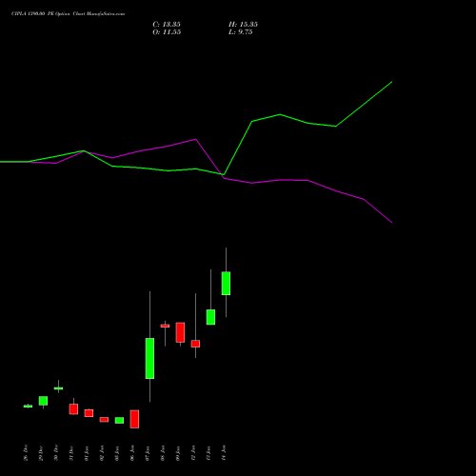Click the small red candle above 08 Jan
The width and height of the screenshot is (476, 476).
(165, 326)
